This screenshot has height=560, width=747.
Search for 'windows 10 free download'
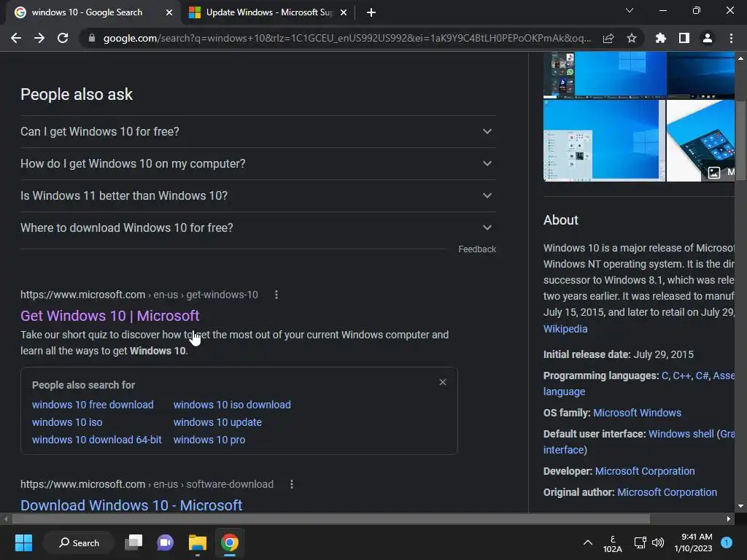[x=93, y=405]
